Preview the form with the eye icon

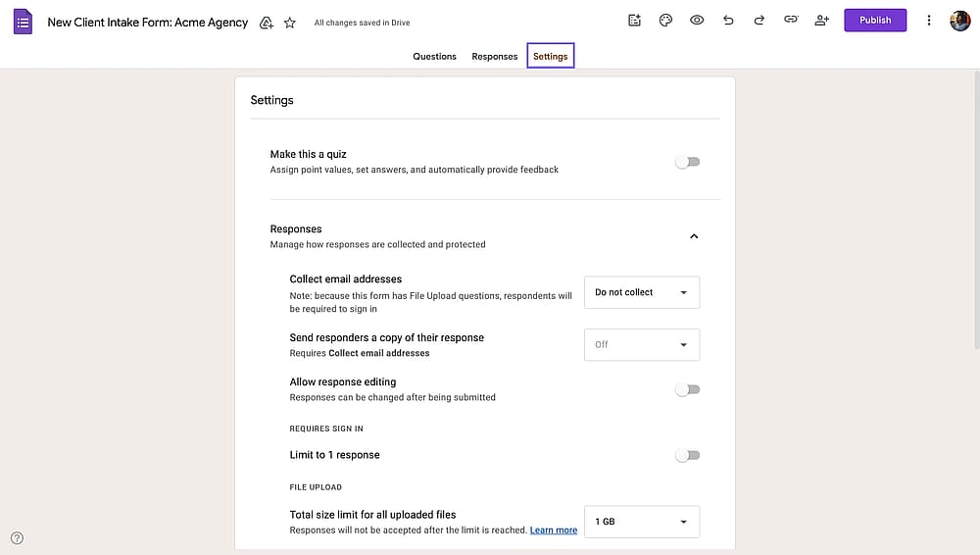coord(697,20)
